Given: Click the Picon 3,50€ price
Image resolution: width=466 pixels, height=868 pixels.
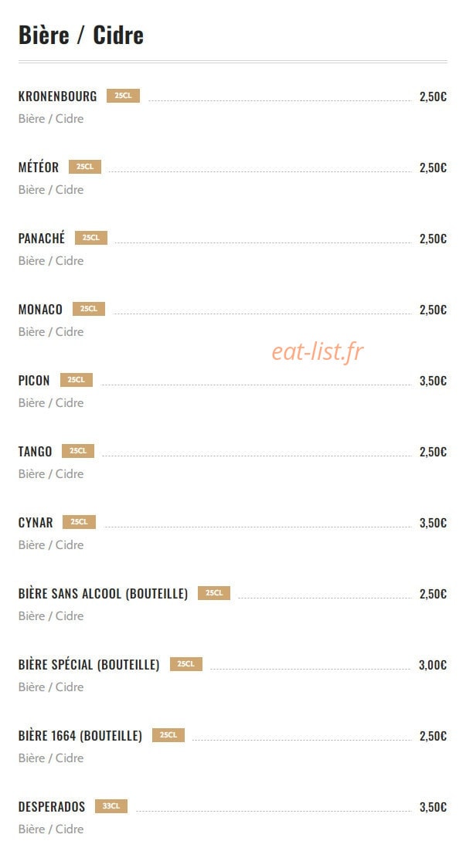Looking at the screenshot, I should pos(433,381).
